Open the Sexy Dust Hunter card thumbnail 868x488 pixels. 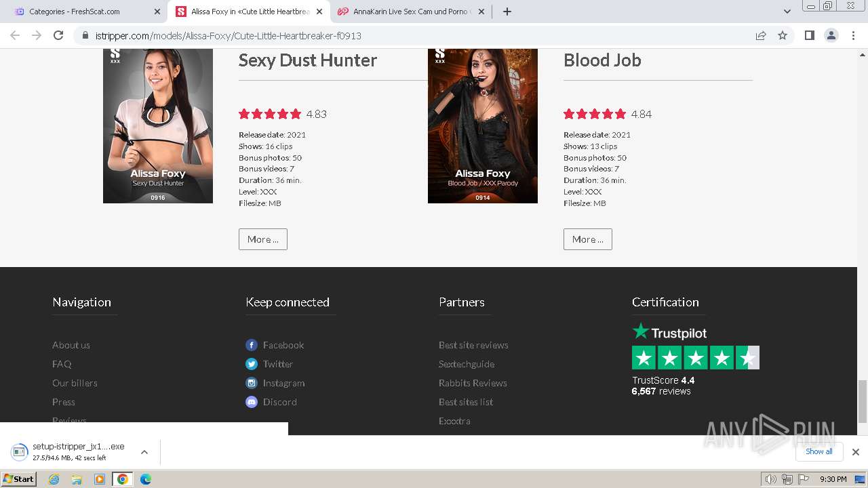point(158,126)
